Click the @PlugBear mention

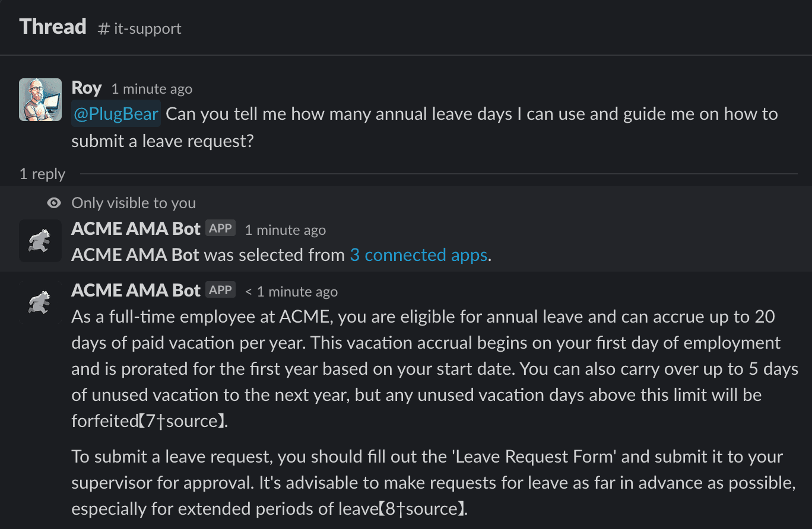(116, 113)
